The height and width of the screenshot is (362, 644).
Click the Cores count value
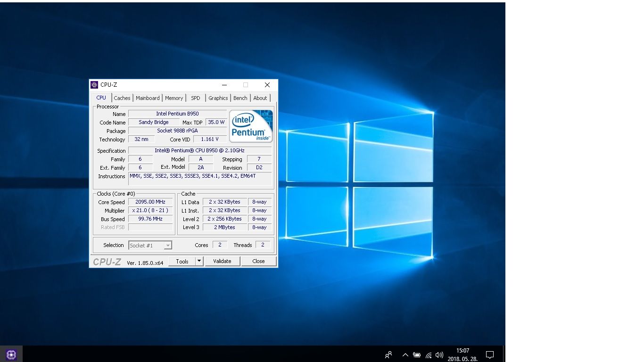click(x=220, y=245)
